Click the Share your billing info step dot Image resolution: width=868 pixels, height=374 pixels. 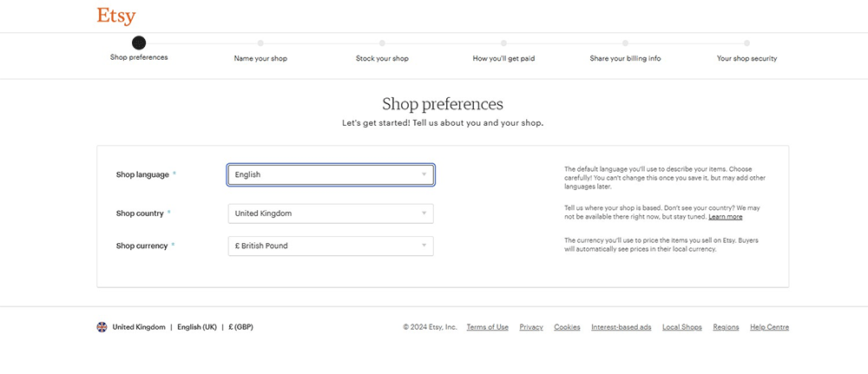point(625,43)
